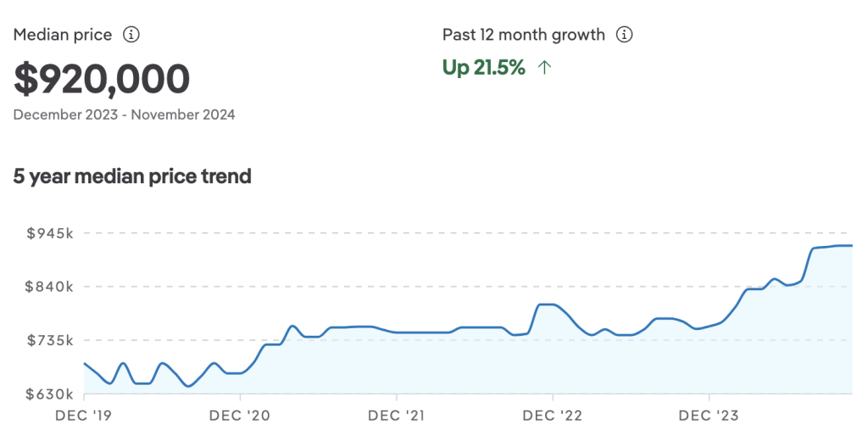This screenshot has height=447, width=868.
Task: Select the DEC '19 axis marker
Action: click(84, 416)
